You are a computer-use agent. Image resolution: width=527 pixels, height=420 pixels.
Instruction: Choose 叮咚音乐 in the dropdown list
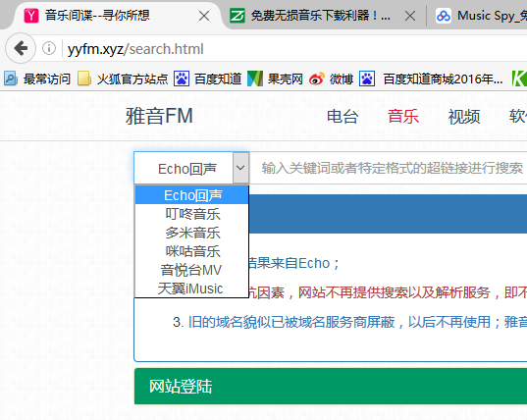click(192, 214)
